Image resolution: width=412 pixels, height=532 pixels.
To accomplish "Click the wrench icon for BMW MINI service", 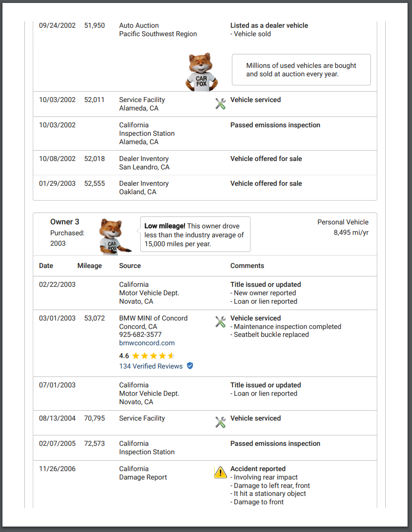I will pos(221,322).
